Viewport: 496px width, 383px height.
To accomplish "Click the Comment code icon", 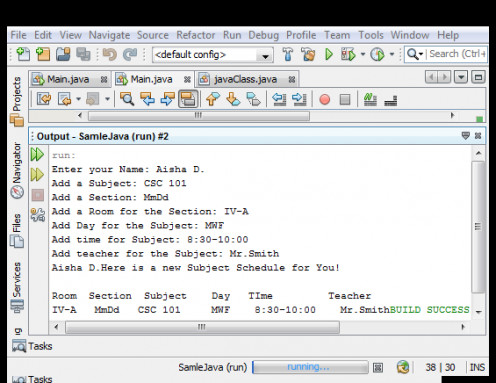I will [x=370, y=99].
